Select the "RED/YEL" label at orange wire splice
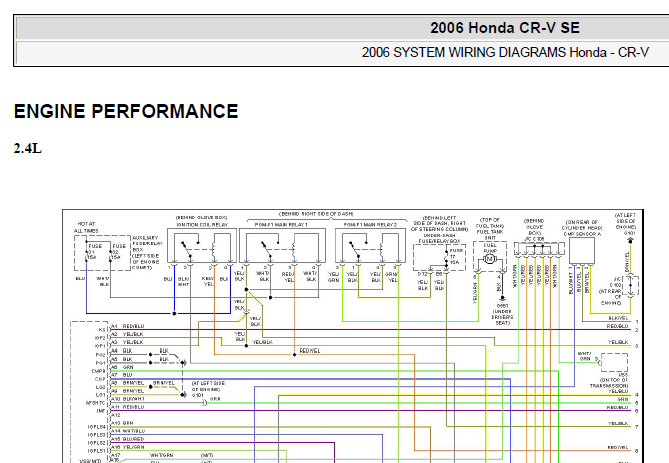The width and height of the screenshot is (669, 463). [310, 351]
